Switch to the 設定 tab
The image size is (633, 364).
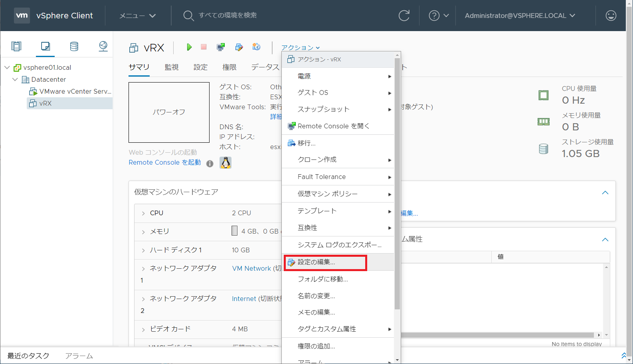[200, 67]
